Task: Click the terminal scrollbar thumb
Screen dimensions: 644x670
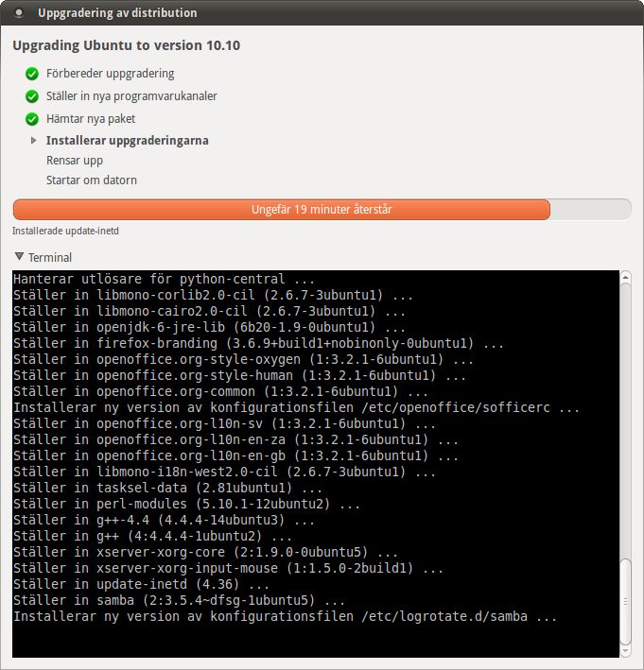Action: tap(625, 602)
